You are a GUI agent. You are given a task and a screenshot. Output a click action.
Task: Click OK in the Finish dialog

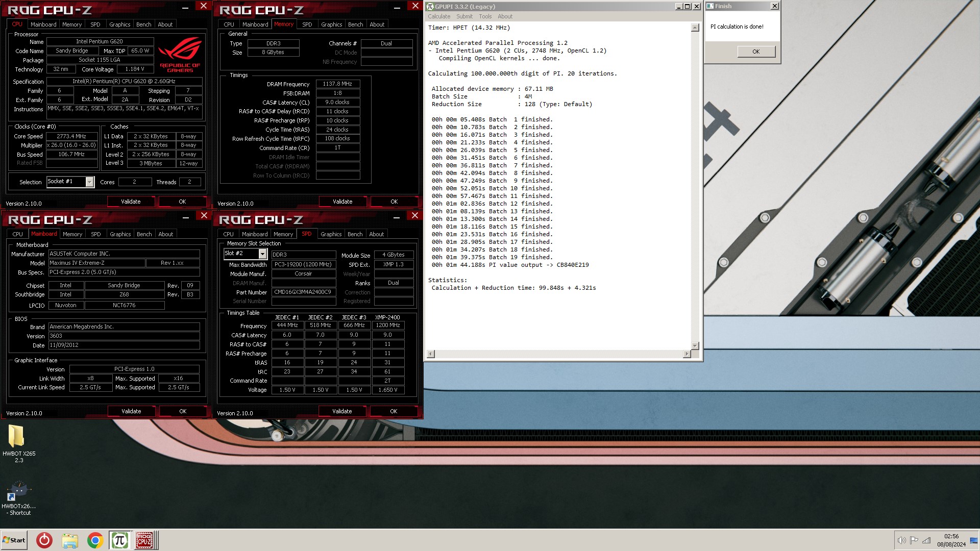click(x=756, y=52)
